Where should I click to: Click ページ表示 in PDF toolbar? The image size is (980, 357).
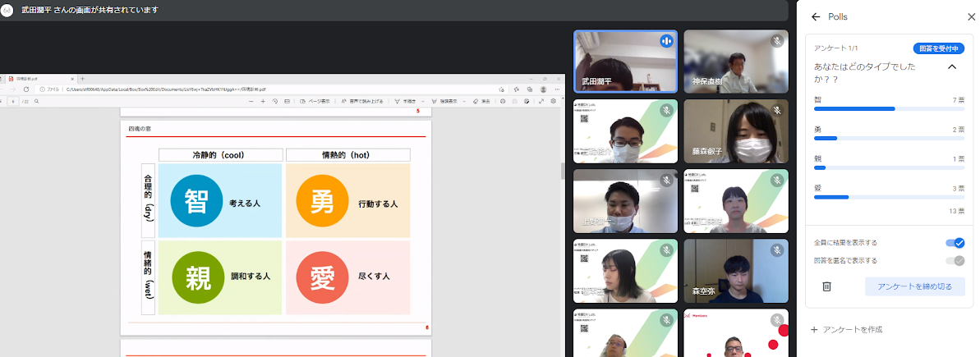tap(315, 101)
